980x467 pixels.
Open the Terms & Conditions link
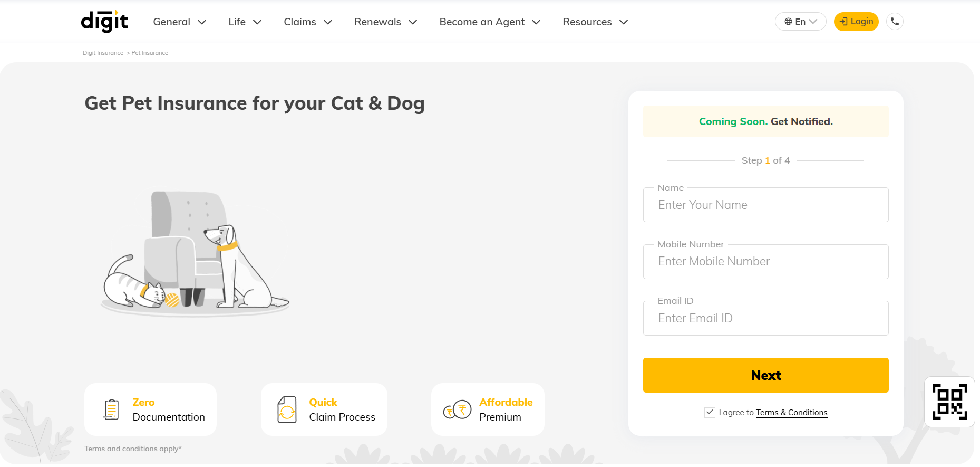point(791,413)
